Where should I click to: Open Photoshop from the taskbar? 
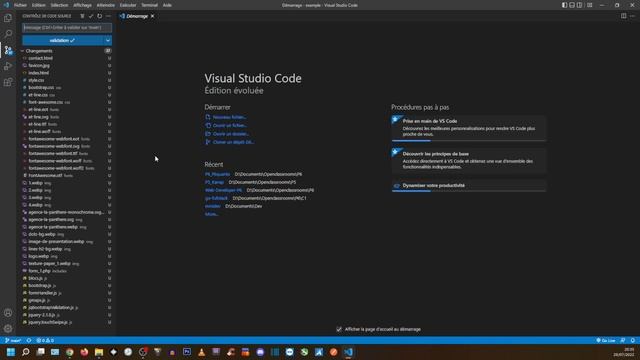click(187, 352)
